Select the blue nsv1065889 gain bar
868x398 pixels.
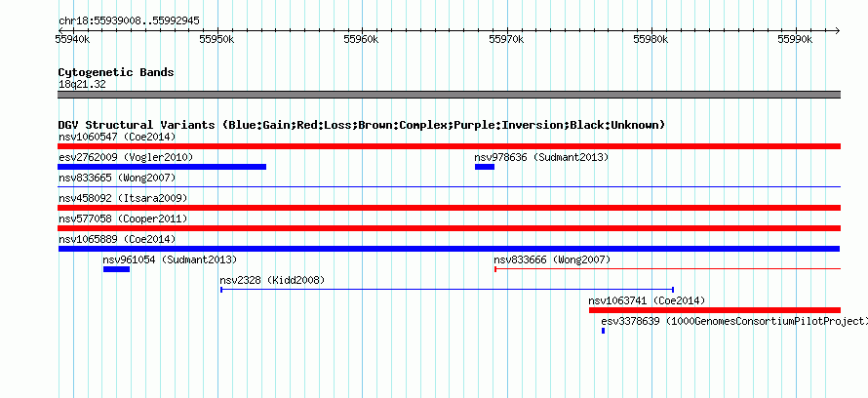(x=449, y=249)
